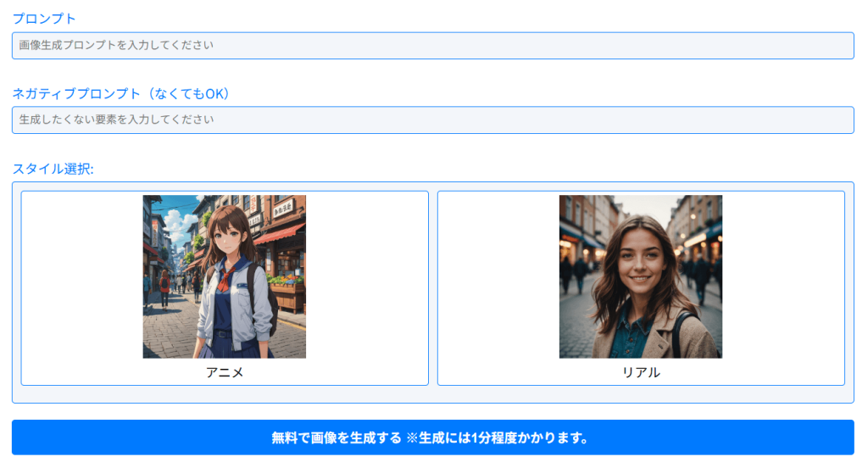Click the 画像生成プロンプトを入力してください placeholder text
This screenshot has height=468, width=868.
click(x=116, y=45)
